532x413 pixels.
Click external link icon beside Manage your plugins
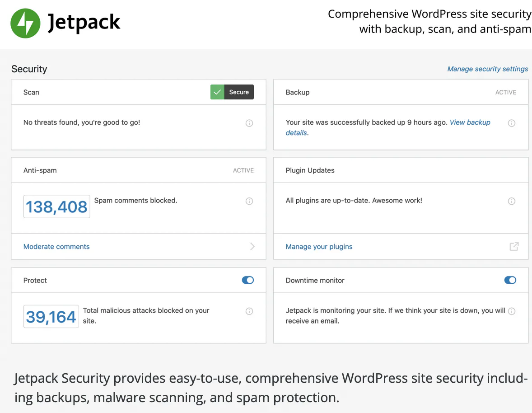pyautogui.click(x=514, y=246)
